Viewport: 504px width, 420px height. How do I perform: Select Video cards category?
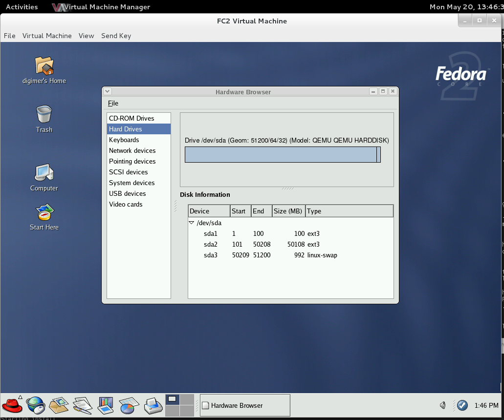tap(138, 204)
